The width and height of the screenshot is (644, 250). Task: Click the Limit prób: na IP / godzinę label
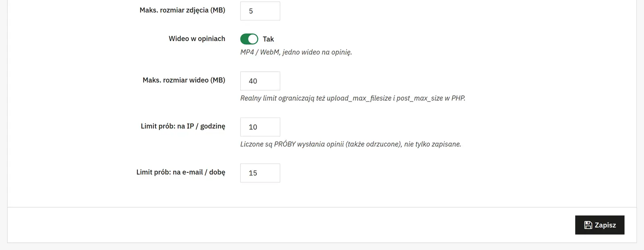click(183, 126)
